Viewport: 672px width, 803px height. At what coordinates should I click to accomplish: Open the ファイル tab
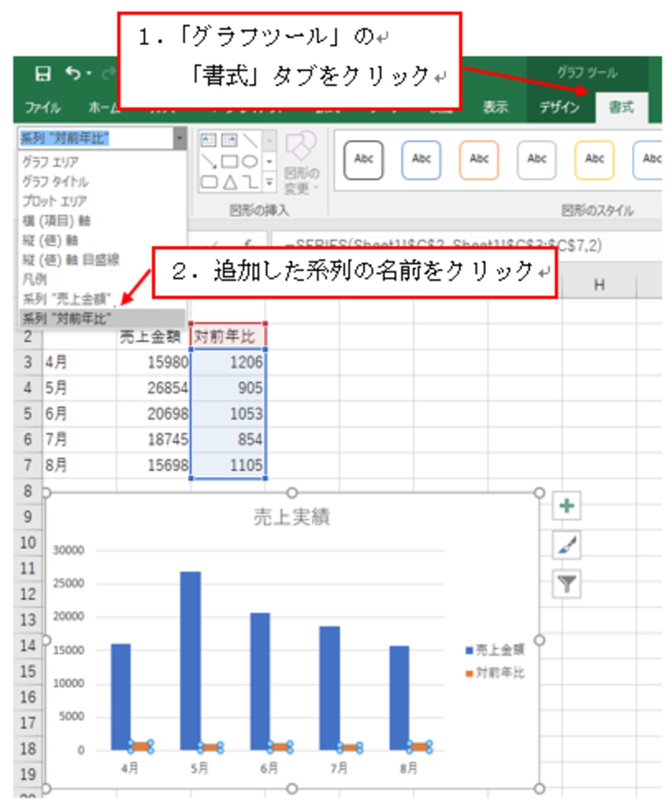pyautogui.click(x=43, y=107)
